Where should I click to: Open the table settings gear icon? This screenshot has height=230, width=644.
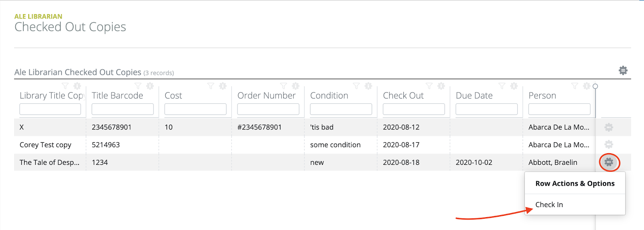(623, 70)
